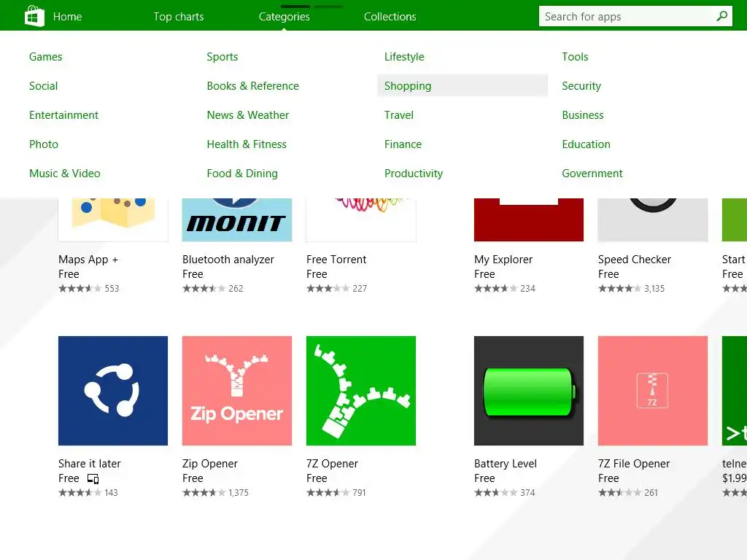Open the 7Z Opener green app icon
Viewport: 747px width, 560px height.
click(x=360, y=391)
